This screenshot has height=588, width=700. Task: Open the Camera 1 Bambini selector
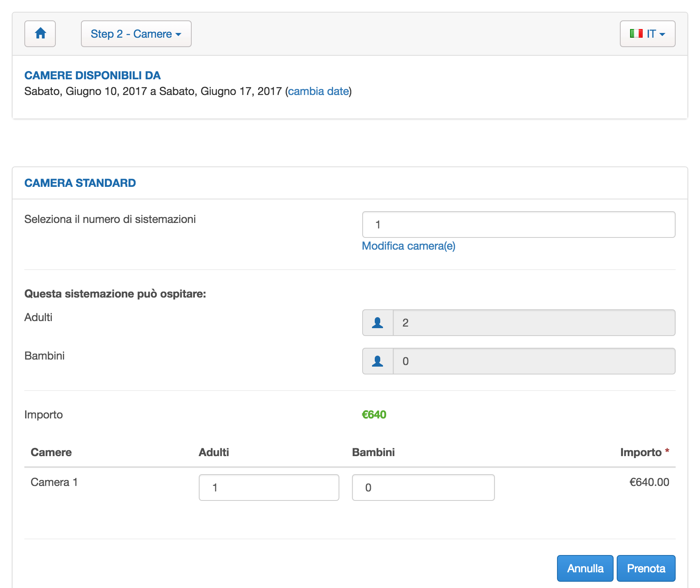423,488
